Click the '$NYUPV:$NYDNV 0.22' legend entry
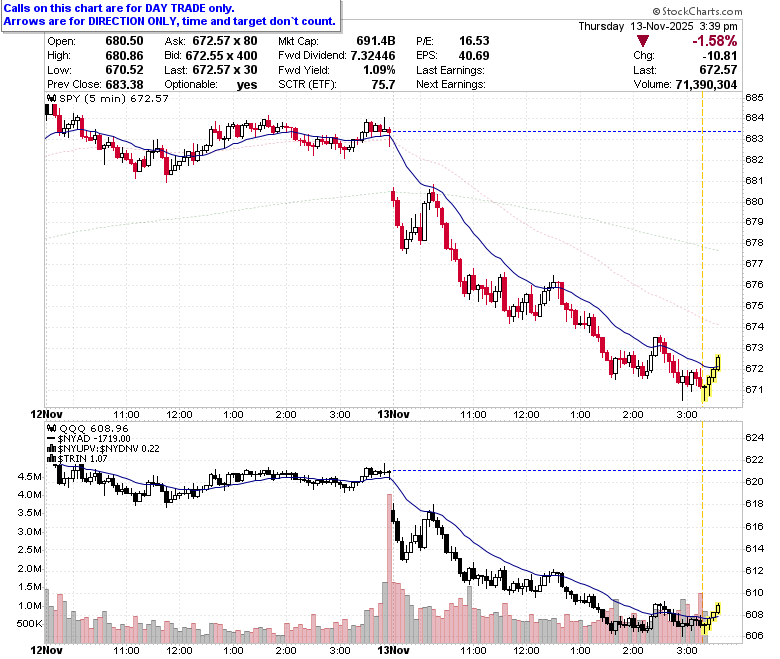Viewport: 780px width, 659px height. click(x=108, y=449)
